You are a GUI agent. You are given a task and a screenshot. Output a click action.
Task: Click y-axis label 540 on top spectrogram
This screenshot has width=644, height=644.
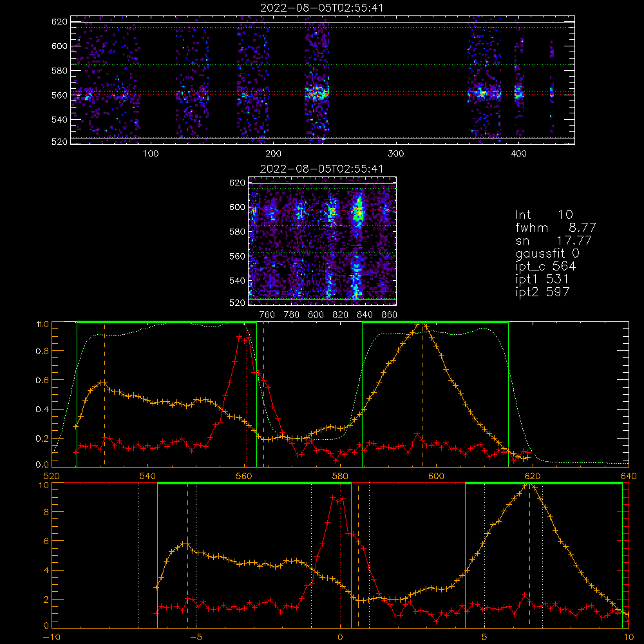click(59, 120)
